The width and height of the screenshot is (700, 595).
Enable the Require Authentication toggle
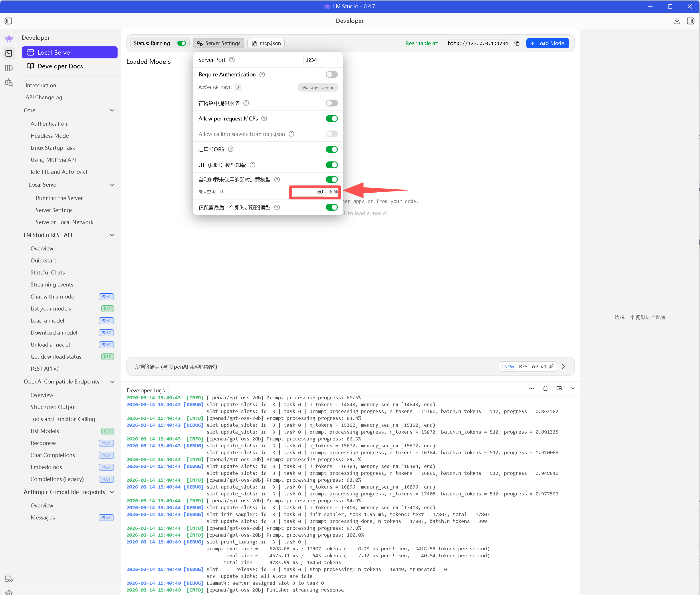pos(332,74)
